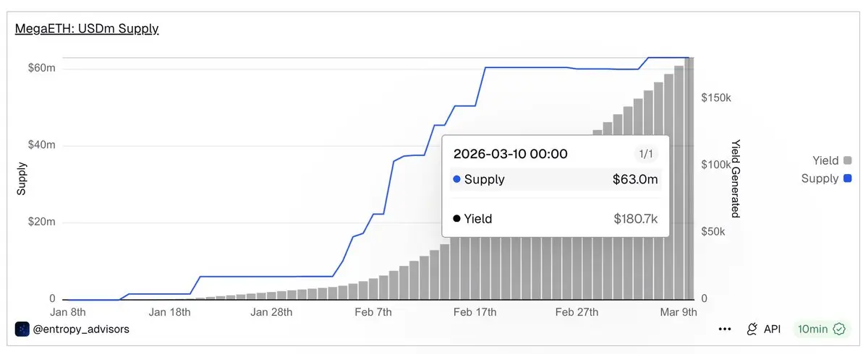Click the verified checkmark badge icon
Viewport: 868px width, 354px height.
pyautogui.click(x=840, y=329)
